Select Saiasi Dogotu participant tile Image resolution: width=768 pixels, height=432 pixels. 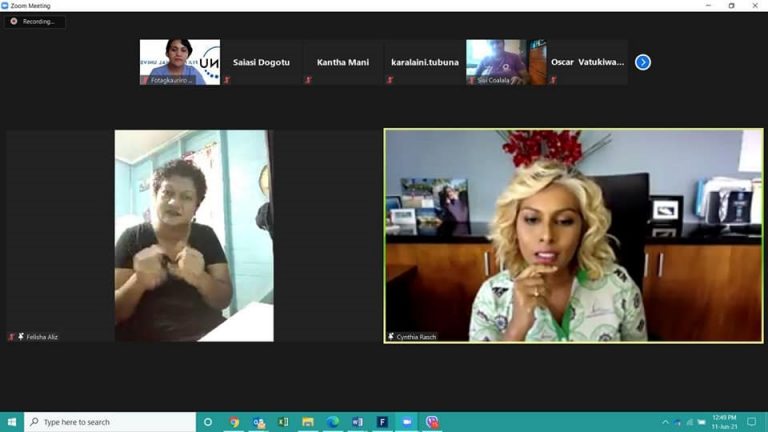click(261, 62)
